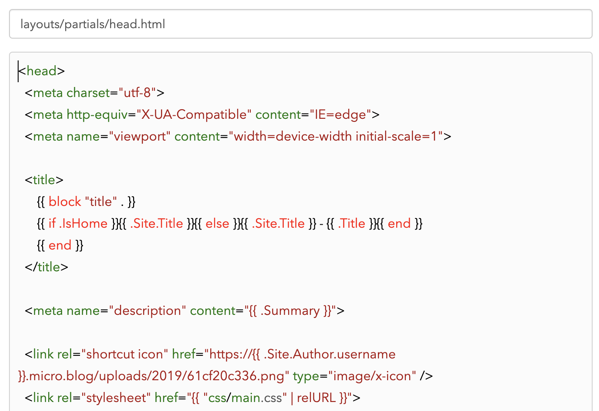Click the layouts/partials/head.html filename field
Image resolution: width=599 pixels, height=411 pixels.
(x=301, y=24)
